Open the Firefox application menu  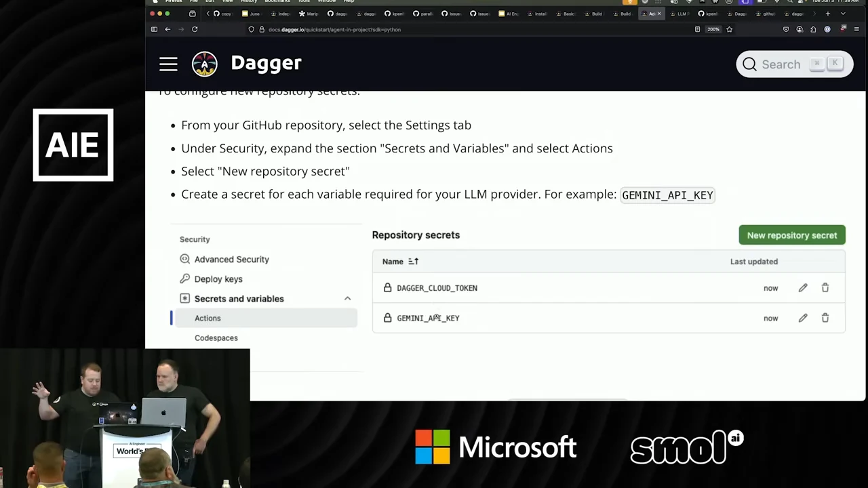click(x=857, y=29)
